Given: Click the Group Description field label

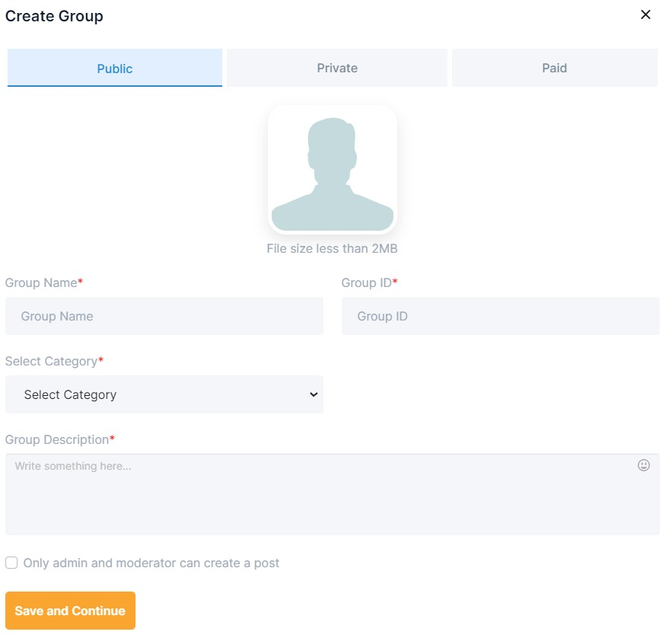Looking at the screenshot, I should pyautogui.click(x=57, y=439).
